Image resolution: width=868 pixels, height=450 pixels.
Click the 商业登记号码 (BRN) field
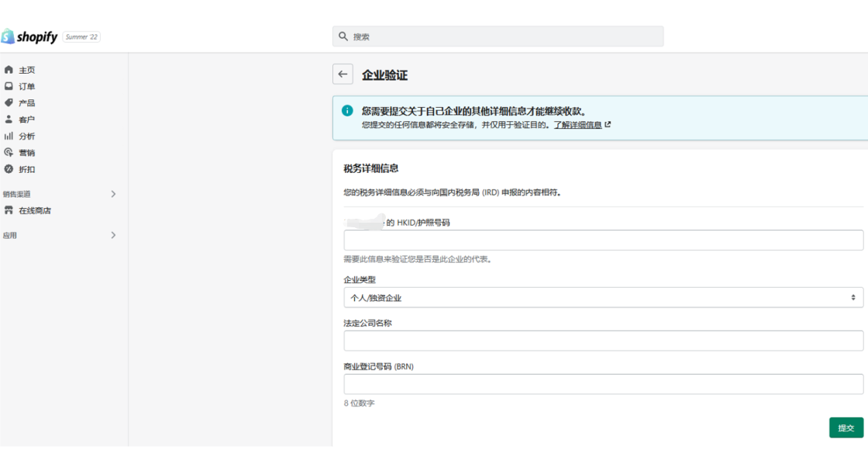[603, 384]
